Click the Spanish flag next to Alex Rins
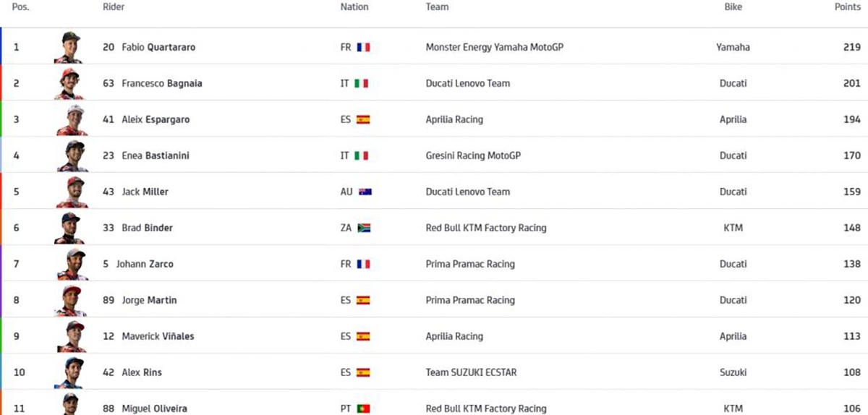This screenshot has width=868, height=415. pyautogui.click(x=363, y=372)
